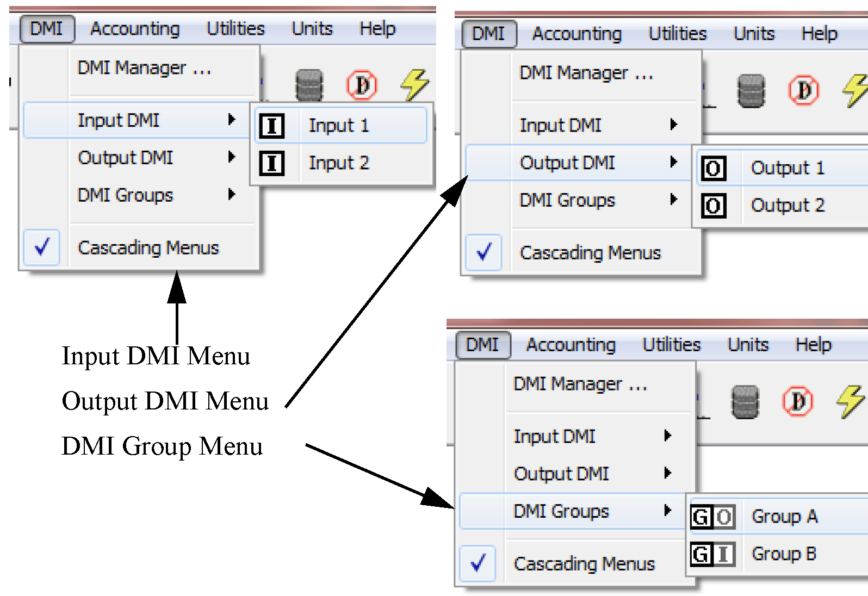Uncheck Cascading Menus in menu showing Input 1
The height and width of the screenshot is (596, 868).
point(42,248)
